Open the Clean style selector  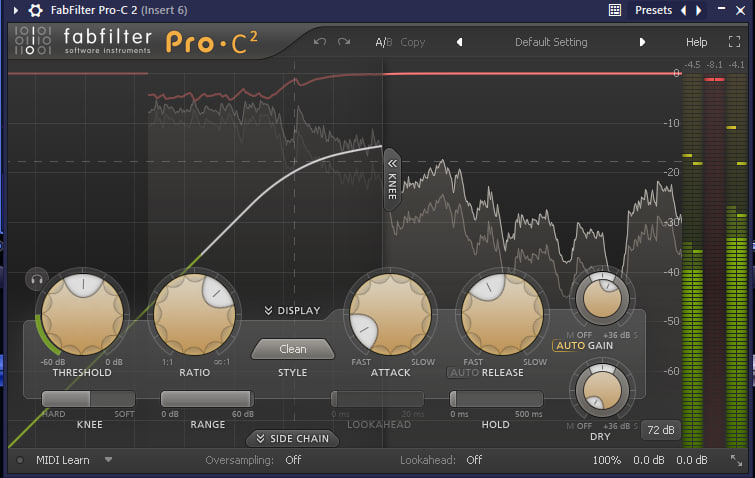coord(293,349)
